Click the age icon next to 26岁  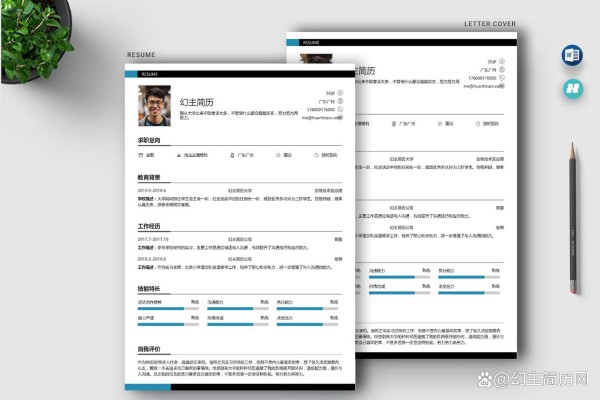point(340,92)
